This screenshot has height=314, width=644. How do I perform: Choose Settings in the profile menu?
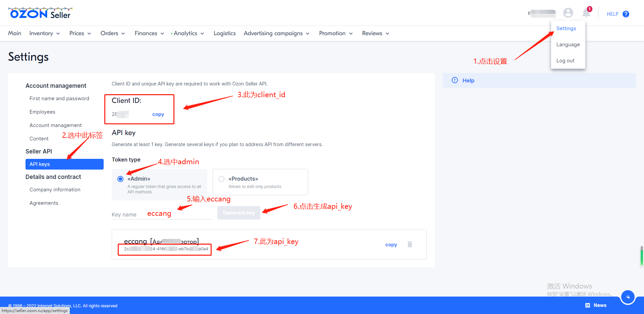(566, 28)
